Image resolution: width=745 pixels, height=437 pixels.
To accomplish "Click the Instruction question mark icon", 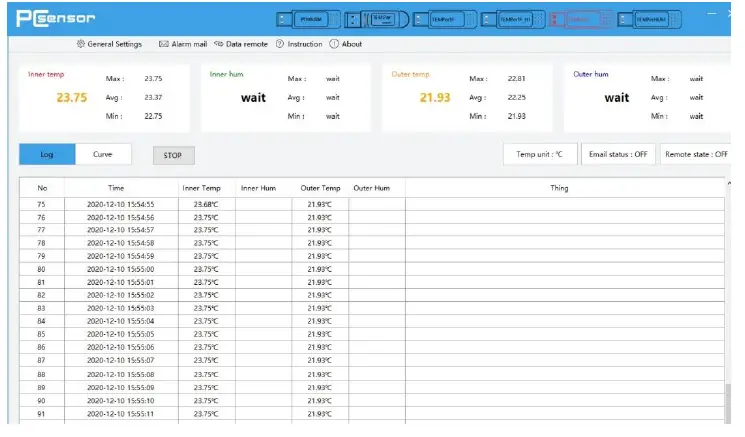I will pyautogui.click(x=280, y=44).
